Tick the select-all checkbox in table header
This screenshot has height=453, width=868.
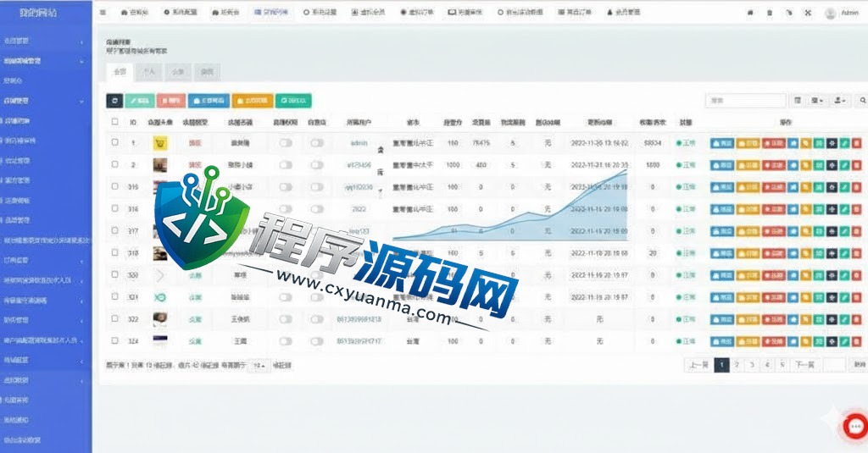[x=114, y=122]
